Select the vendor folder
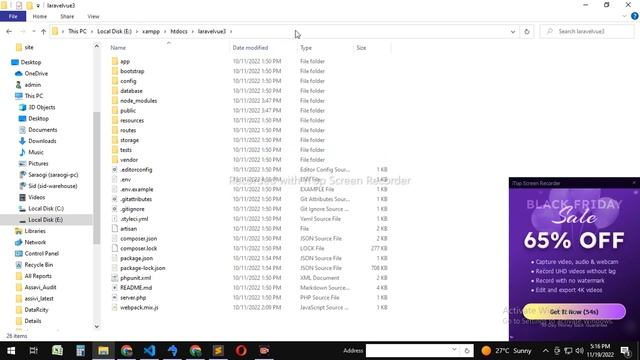The width and height of the screenshot is (640, 360). [129, 160]
